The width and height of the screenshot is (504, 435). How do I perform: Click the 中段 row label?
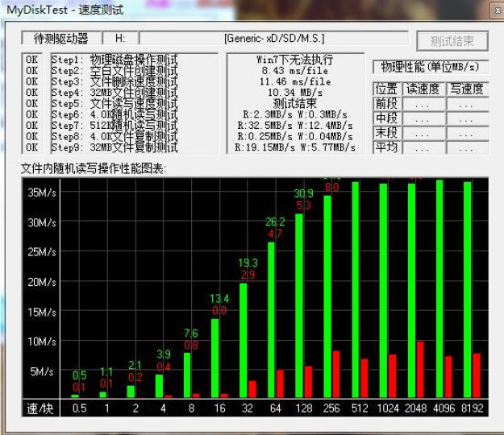click(x=387, y=118)
